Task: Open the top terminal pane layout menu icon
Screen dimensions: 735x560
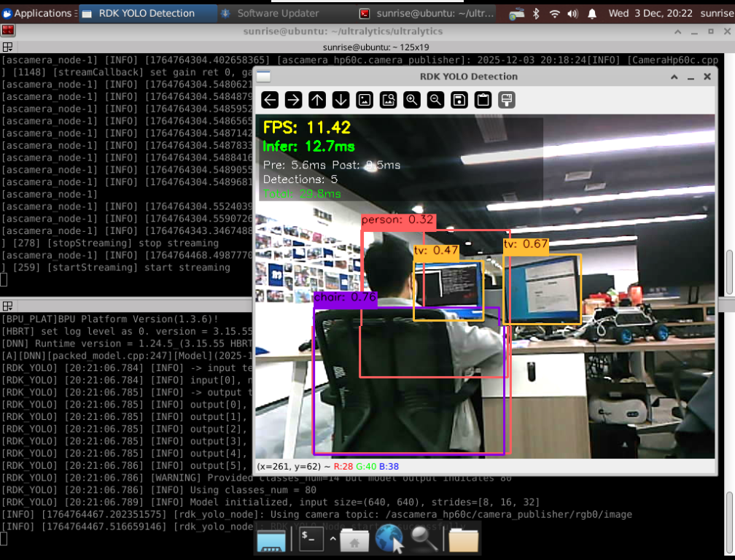Action: pyautogui.click(x=7, y=47)
